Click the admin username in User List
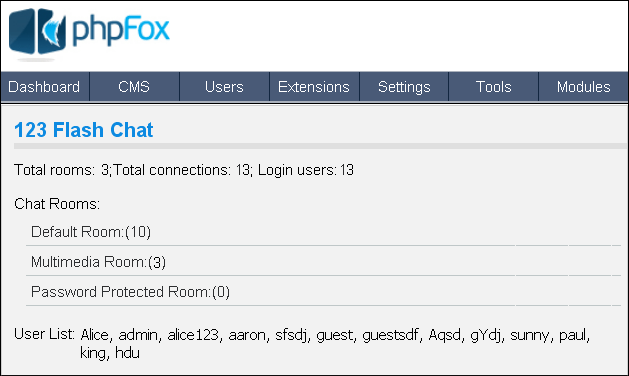 138,335
